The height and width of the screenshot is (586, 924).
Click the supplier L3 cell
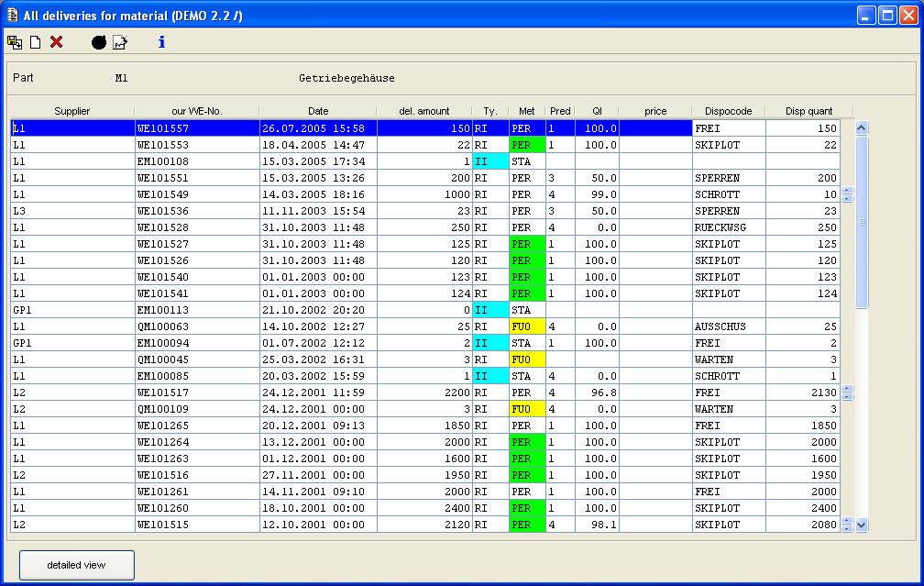tap(73, 211)
